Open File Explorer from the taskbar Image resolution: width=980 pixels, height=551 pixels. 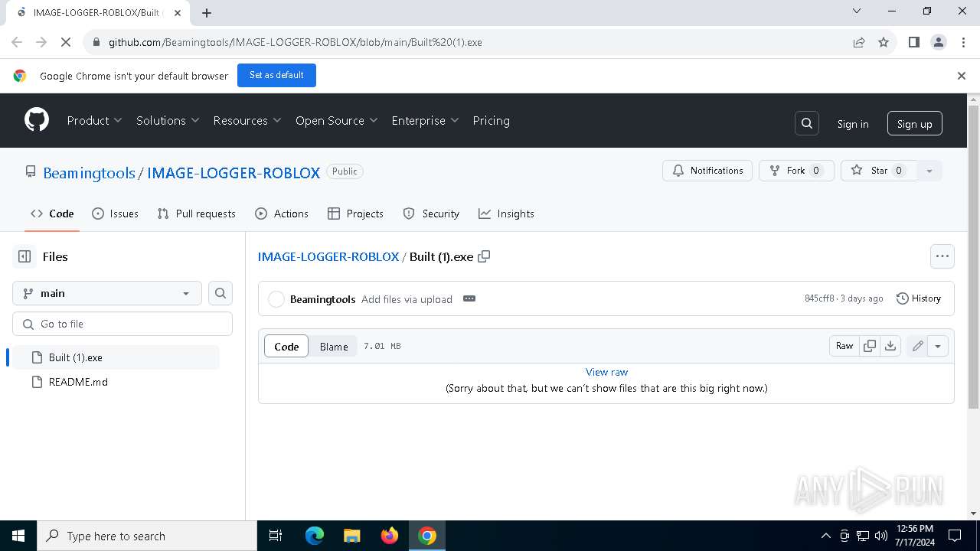tap(352, 536)
